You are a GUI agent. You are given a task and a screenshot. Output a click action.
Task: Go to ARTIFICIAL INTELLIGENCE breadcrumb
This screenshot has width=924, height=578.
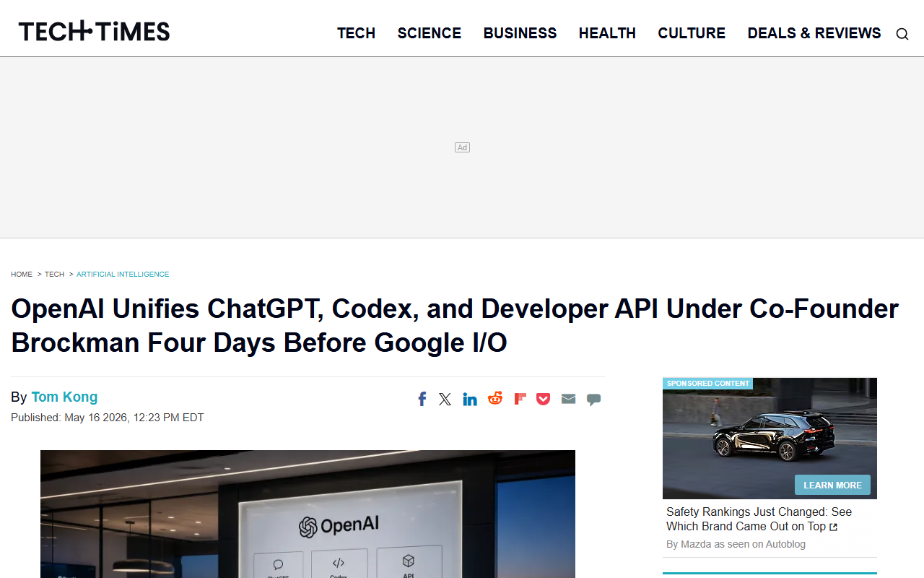pos(123,275)
